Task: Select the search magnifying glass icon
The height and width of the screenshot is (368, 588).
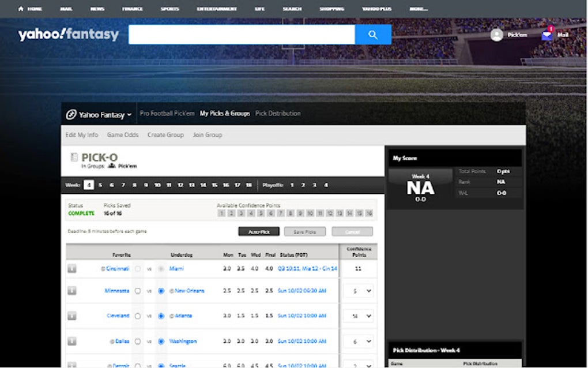Action: [372, 35]
